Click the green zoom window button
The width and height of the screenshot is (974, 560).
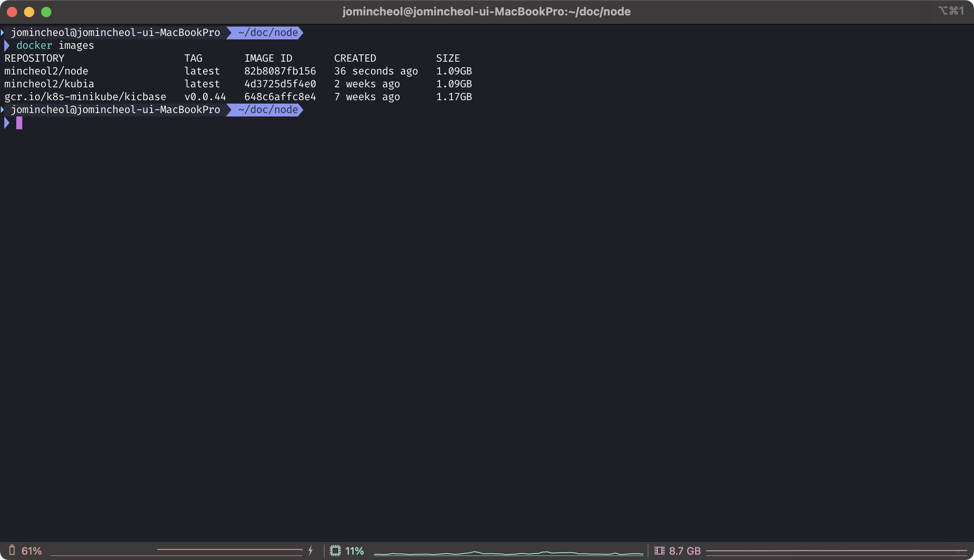[x=46, y=12]
